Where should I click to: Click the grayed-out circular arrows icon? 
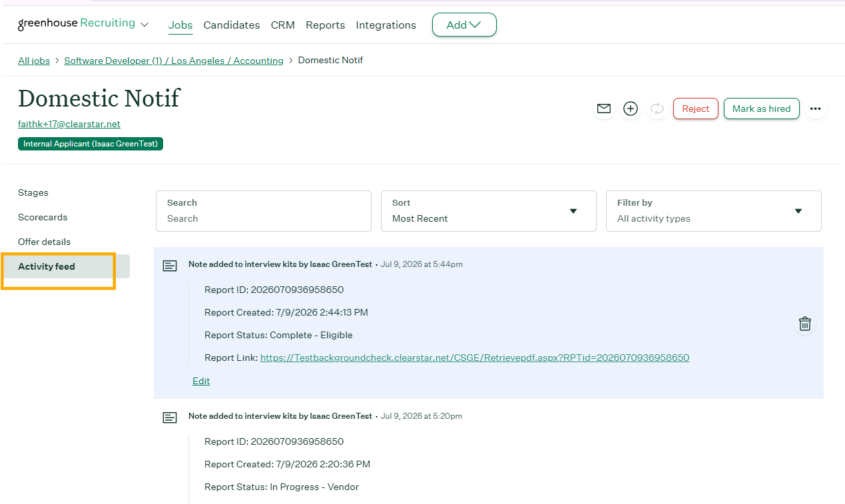(x=657, y=109)
